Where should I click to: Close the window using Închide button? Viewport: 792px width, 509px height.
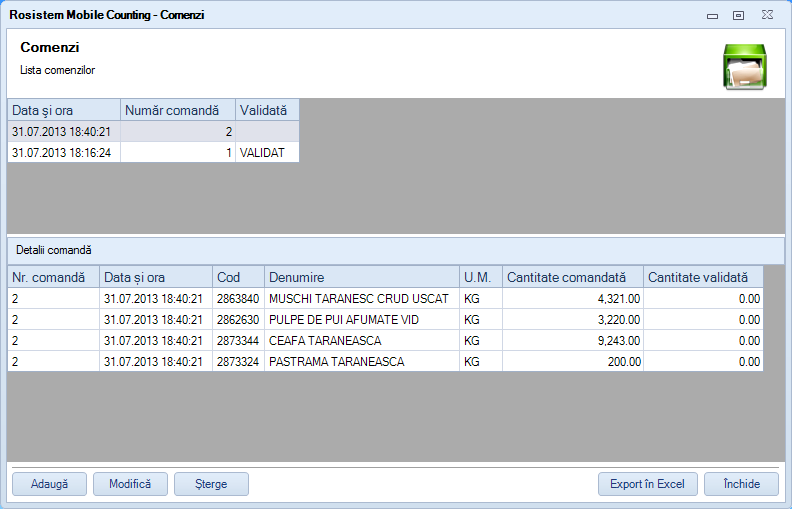[741, 484]
